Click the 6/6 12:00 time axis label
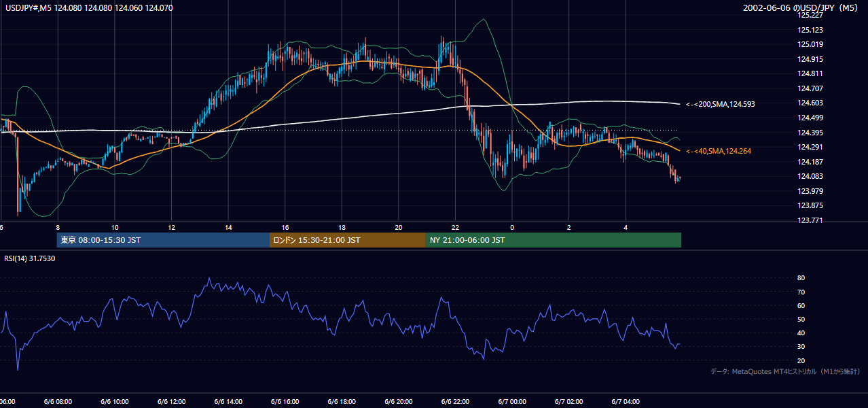Viewport: 868px width, 408px height. coord(172,402)
